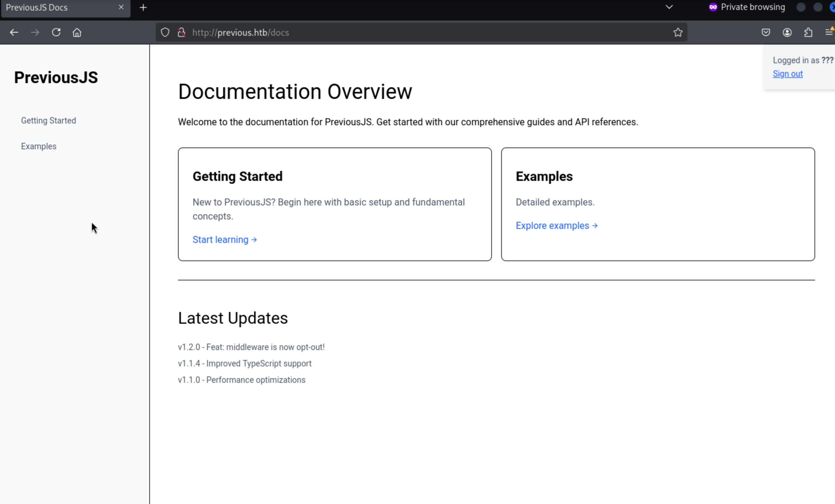Reload the current page
The height and width of the screenshot is (504, 835).
click(x=56, y=32)
